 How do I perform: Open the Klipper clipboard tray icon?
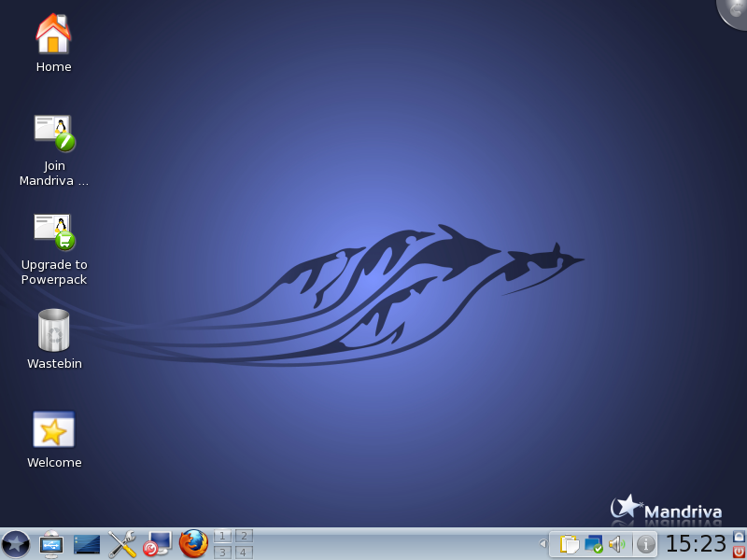point(569,544)
